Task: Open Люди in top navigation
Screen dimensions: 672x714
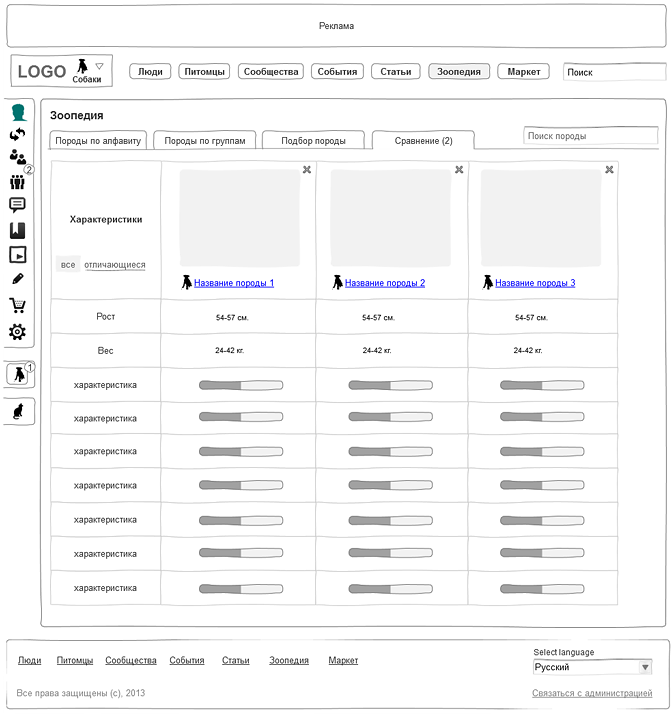Action: [x=150, y=71]
